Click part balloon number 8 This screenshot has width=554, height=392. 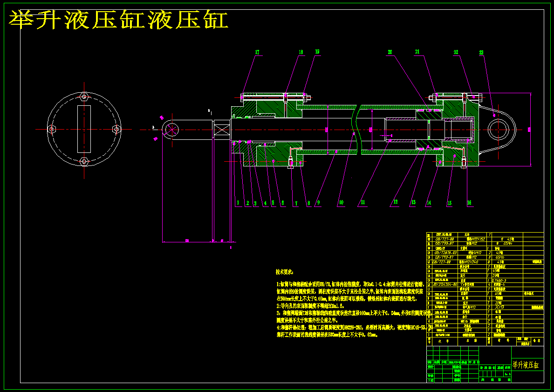308,203
